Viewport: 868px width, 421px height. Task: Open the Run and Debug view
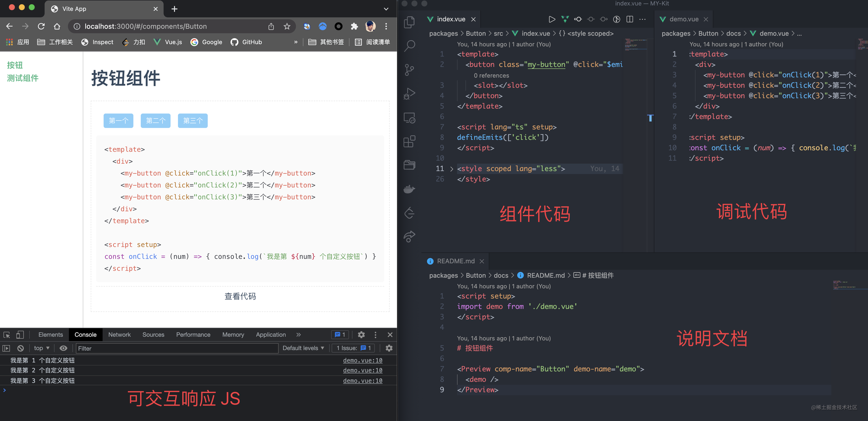coord(409,94)
